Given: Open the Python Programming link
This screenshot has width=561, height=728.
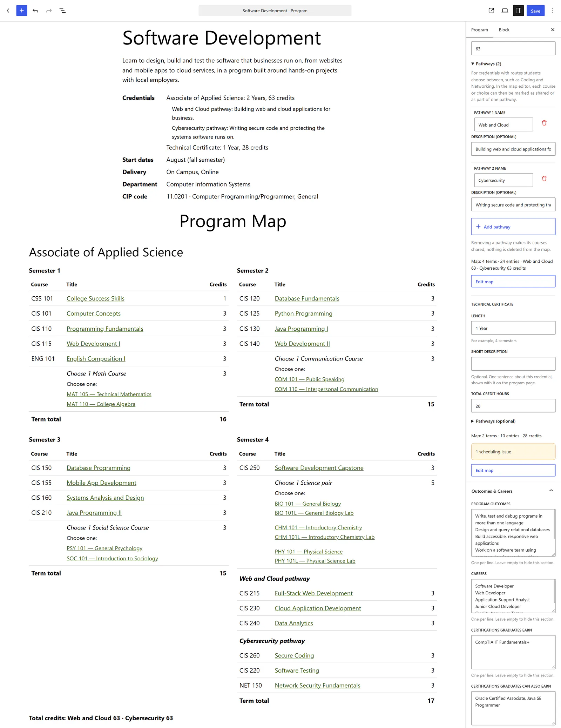Looking at the screenshot, I should point(303,314).
